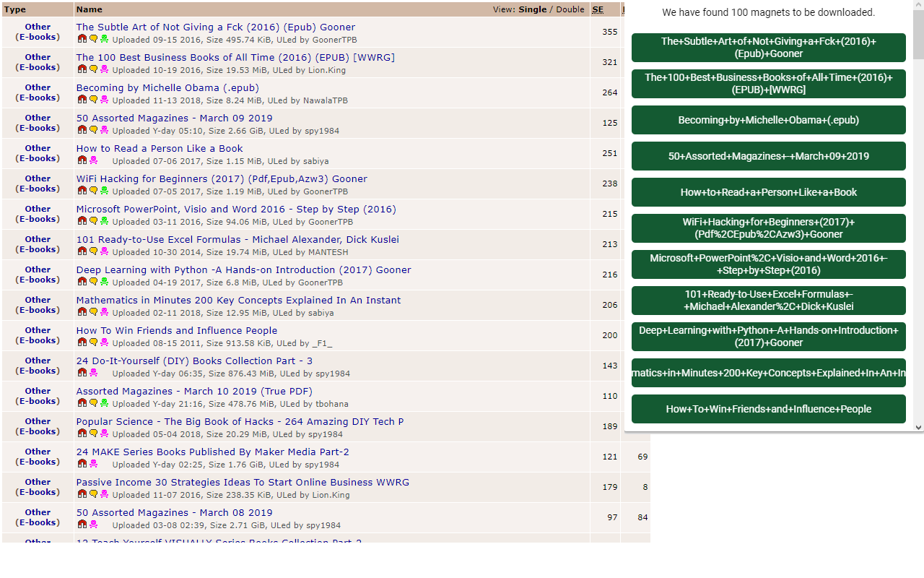This screenshot has width=924, height=578.
Task: Sort by the Name column header
Action: [90, 9]
